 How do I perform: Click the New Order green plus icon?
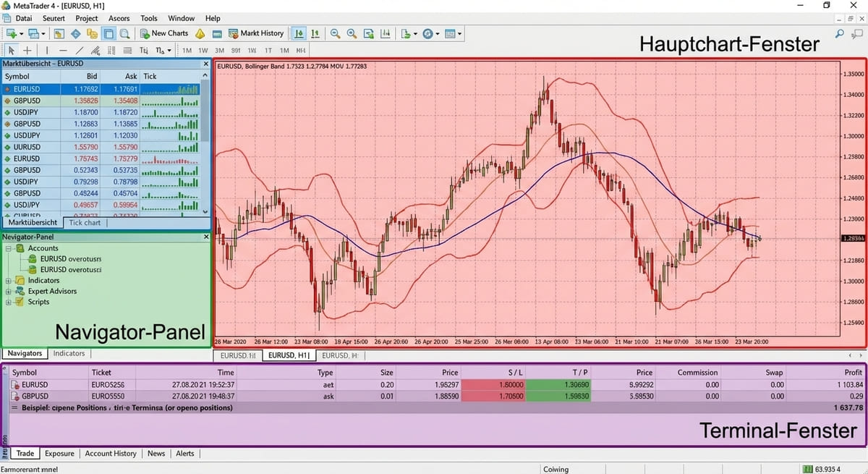click(x=11, y=33)
